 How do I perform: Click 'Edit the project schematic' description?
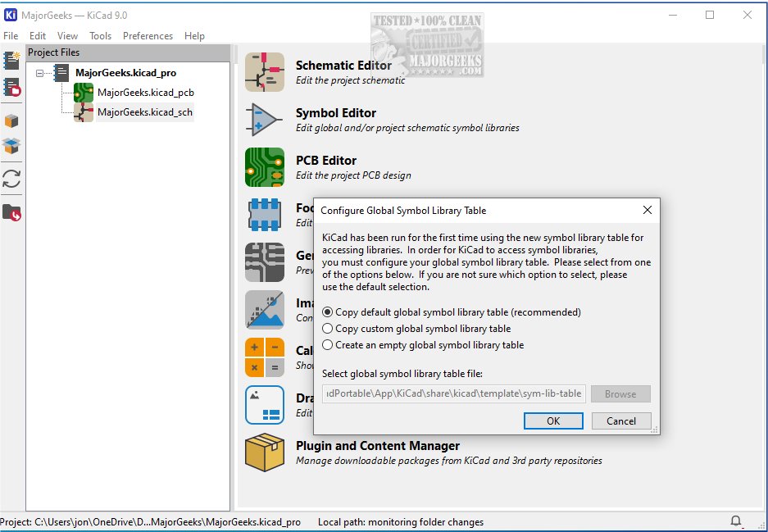point(351,80)
